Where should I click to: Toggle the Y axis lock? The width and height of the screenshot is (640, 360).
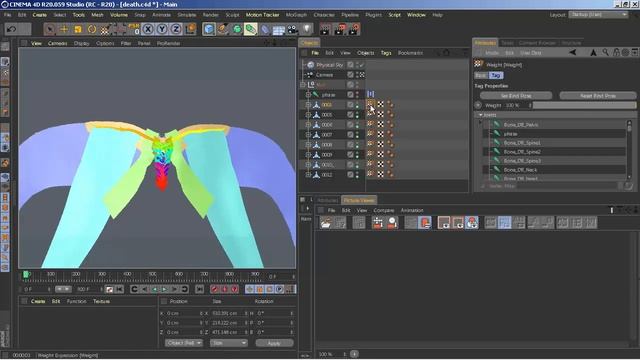click(162, 29)
